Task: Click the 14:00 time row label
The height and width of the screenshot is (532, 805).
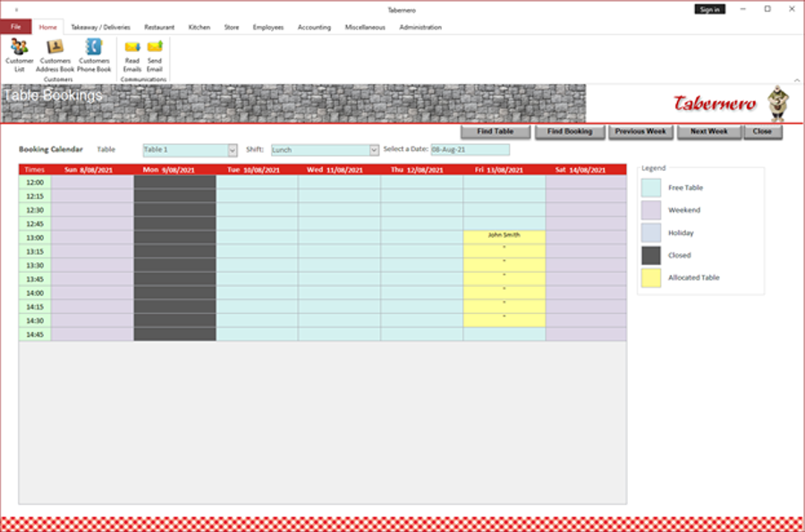Action: pos(35,293)
